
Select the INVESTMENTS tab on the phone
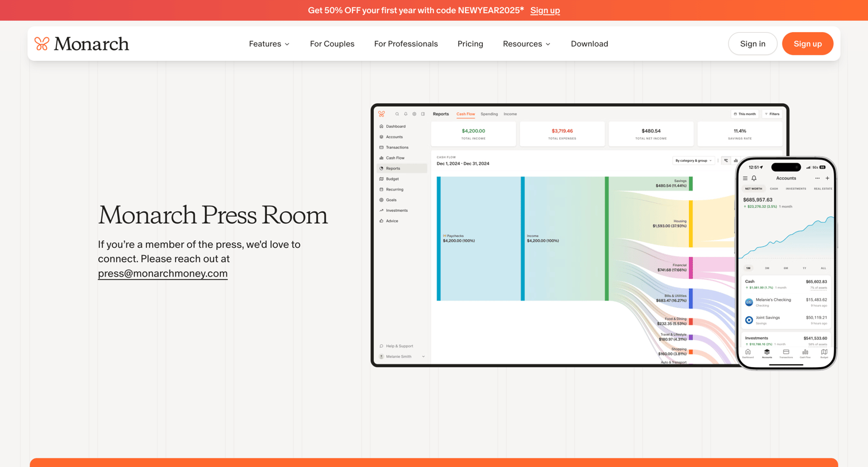click(x=796, y=189)
